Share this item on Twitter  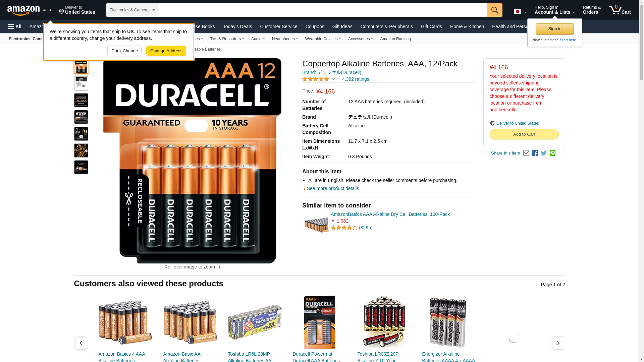click(544, 153)
